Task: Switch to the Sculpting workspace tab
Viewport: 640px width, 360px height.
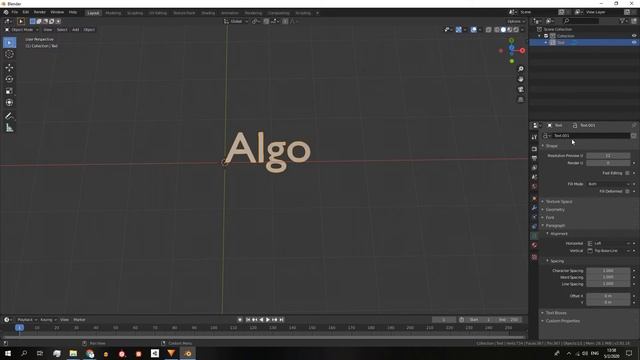Action: (135, 13)
